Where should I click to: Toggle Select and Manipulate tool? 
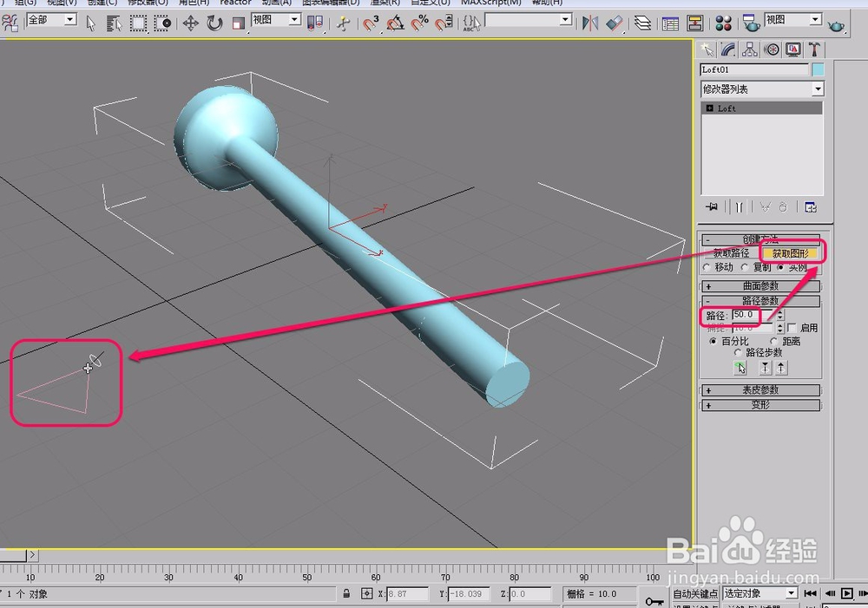343,23
